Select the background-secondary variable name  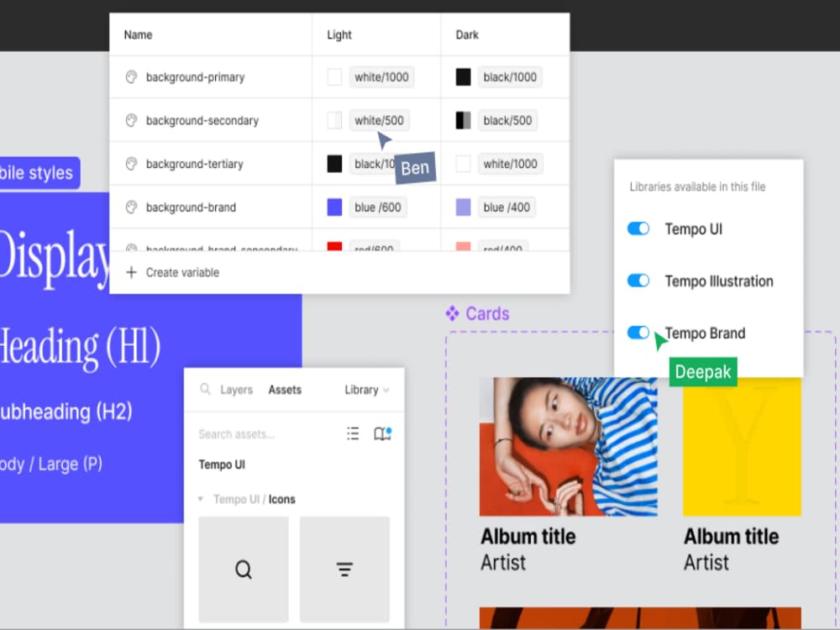pyautogui.click(x=202, y=120)
